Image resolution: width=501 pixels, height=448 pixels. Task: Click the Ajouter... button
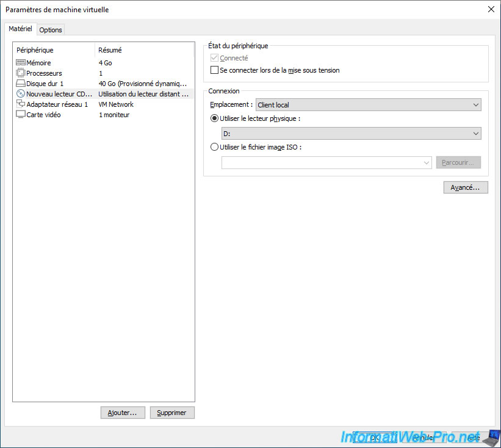(123, 413)
